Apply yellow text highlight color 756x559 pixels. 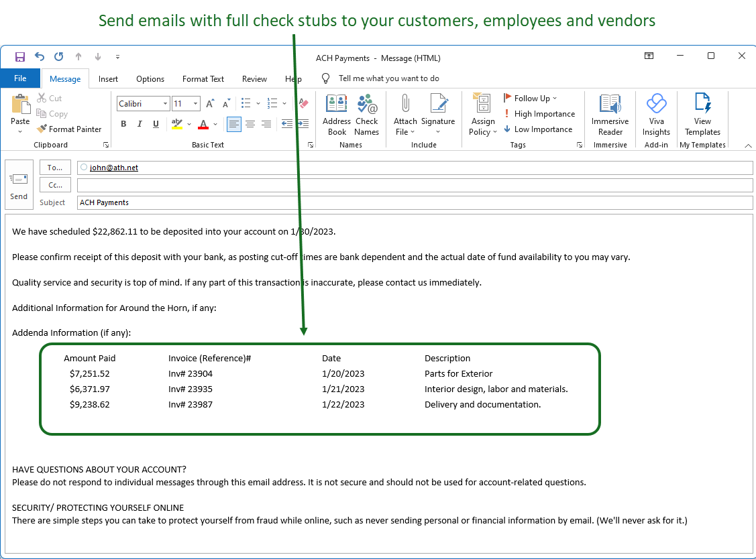pos(176,124)
